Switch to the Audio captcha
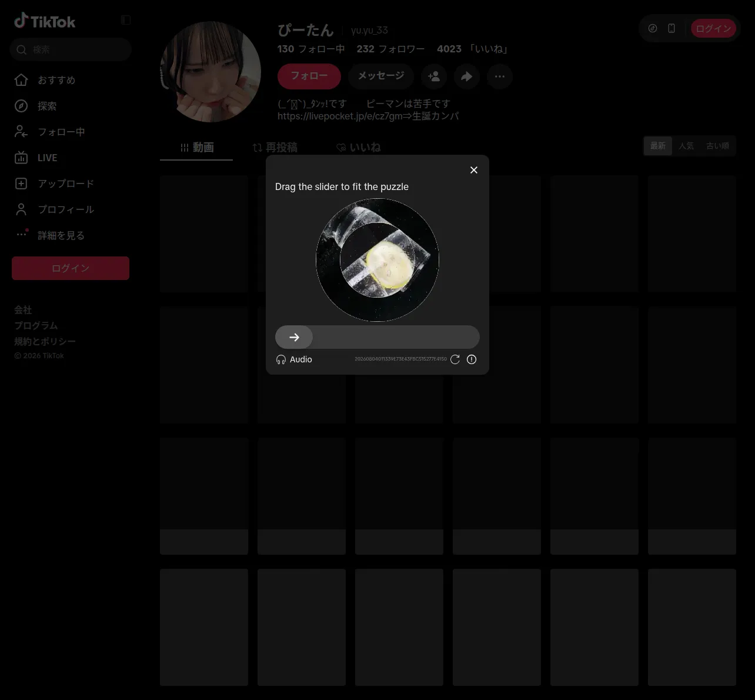This screenshot has width=755, height=700. click(294, 359)
